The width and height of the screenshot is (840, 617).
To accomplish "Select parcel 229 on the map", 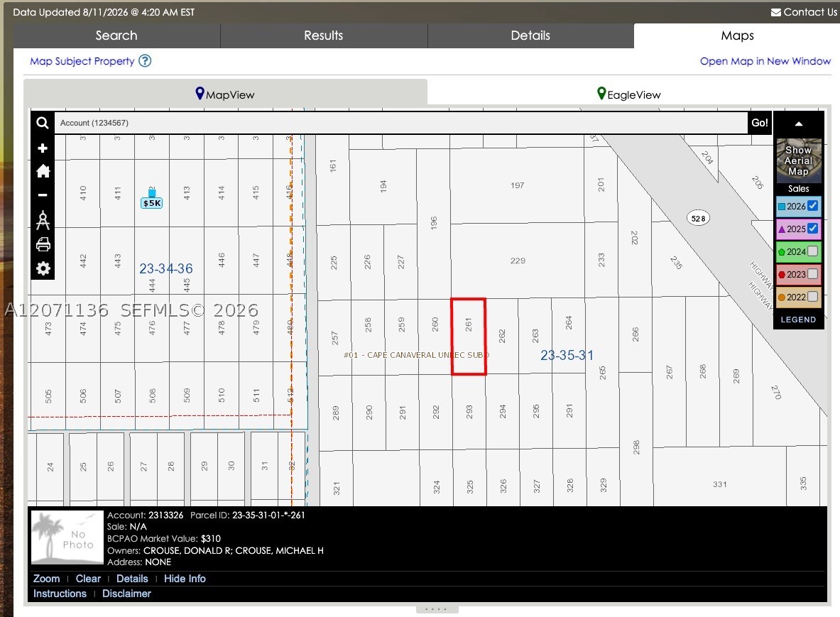I will pyautogui.click(x=518, y=261).
